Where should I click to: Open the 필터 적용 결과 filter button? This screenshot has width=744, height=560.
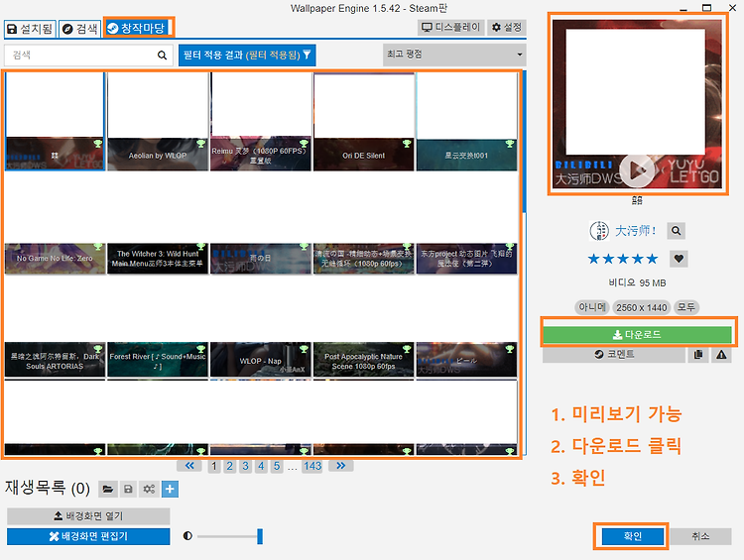(x=247, y=55)
